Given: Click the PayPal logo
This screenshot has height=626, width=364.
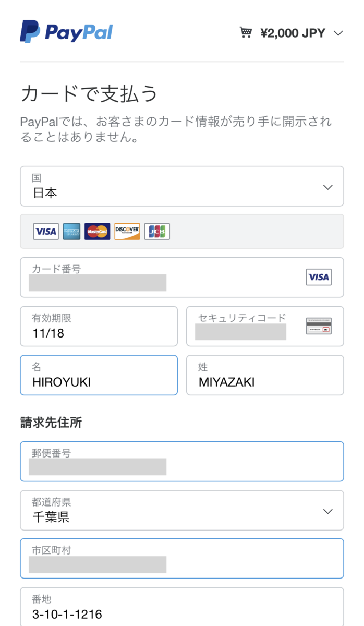Looking at the screenshot, I should pos(66,31).
